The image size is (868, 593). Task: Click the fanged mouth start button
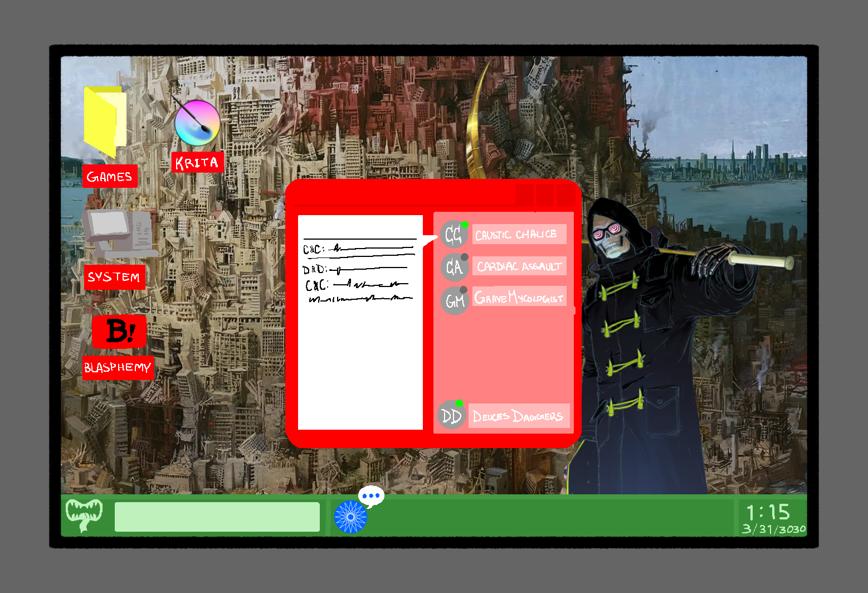coord(84,514)
